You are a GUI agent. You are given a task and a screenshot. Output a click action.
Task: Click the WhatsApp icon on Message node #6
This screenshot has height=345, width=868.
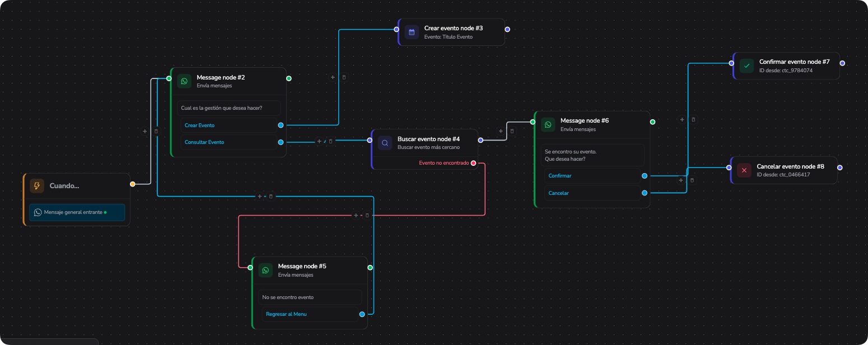(548, 124)
